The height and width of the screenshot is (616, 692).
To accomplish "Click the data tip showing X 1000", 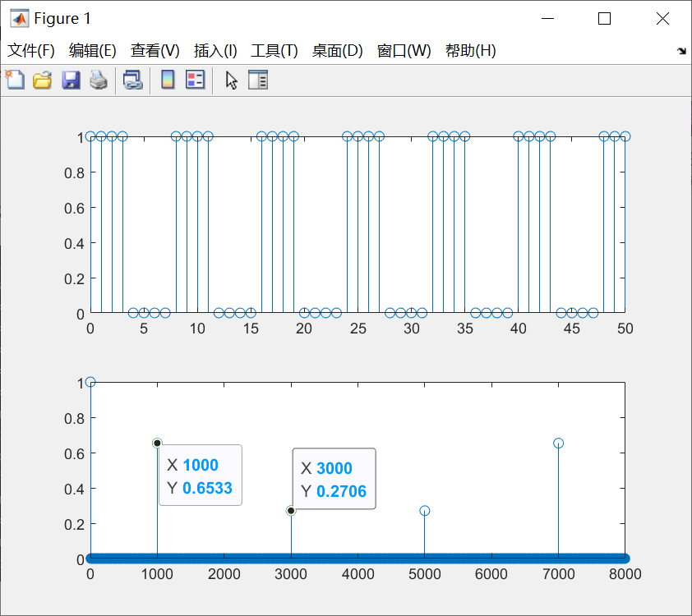I will pos(200,476).
